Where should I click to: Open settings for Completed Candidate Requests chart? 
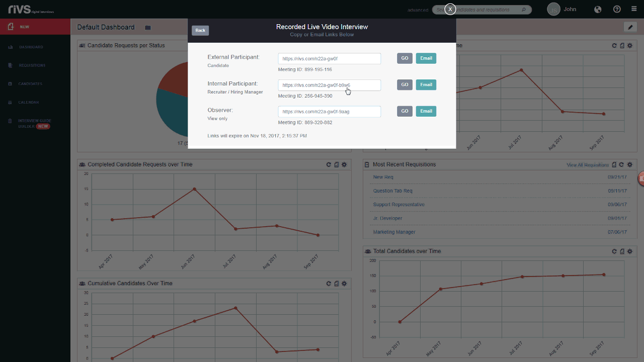(x=344, y=164)
